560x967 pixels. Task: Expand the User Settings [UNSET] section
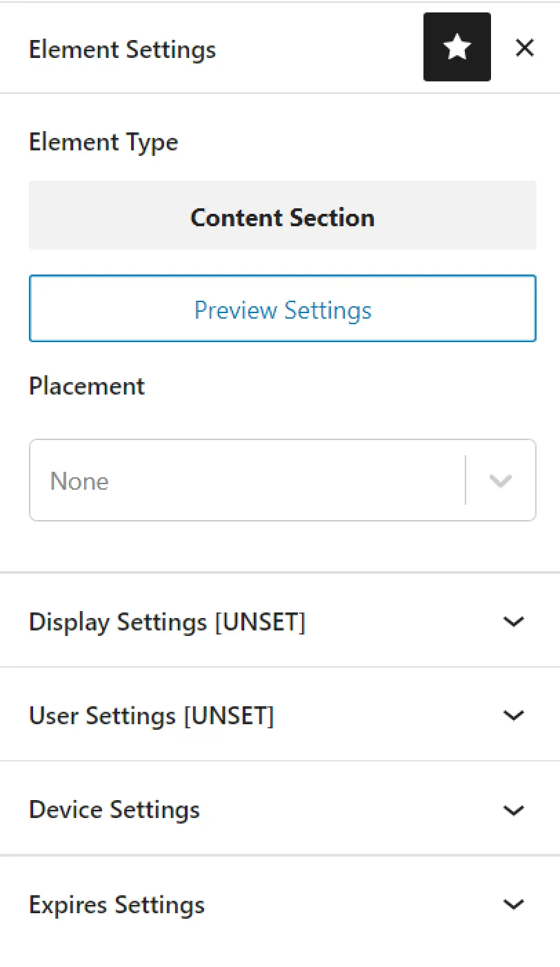coord(152,715)
